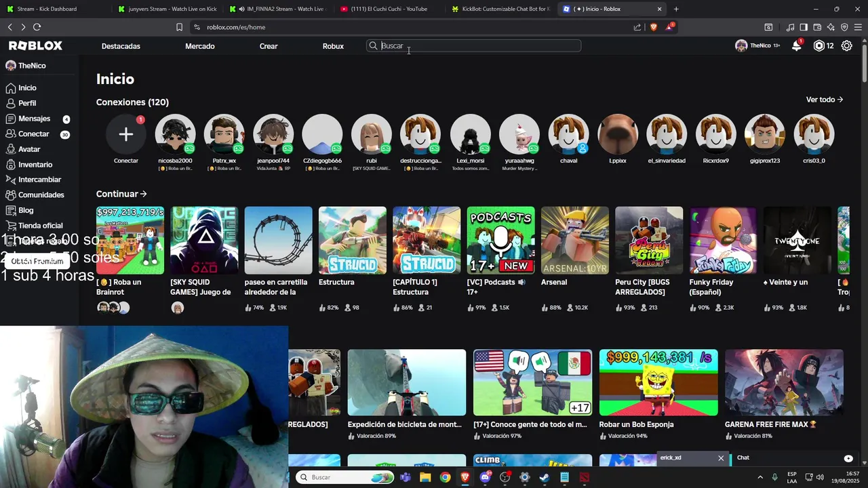Open Brave Wallet icon
This screenshot has height=488, width=868.
coord(817,27)
